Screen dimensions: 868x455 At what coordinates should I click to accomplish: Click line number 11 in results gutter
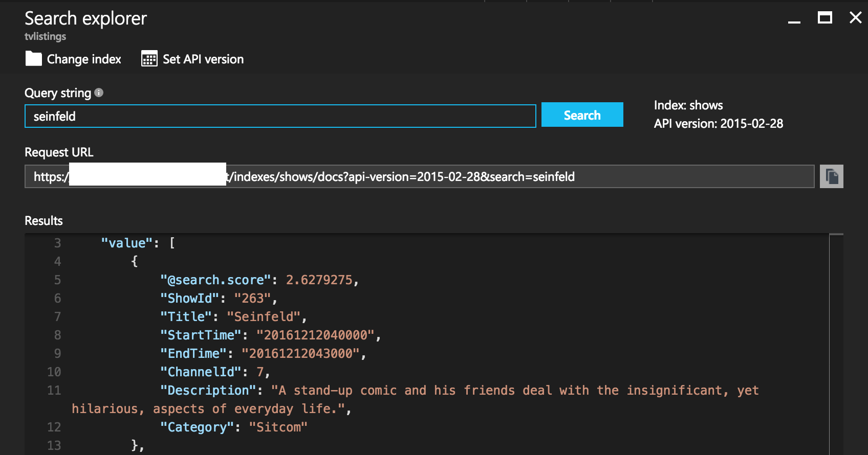pos(54,390)
